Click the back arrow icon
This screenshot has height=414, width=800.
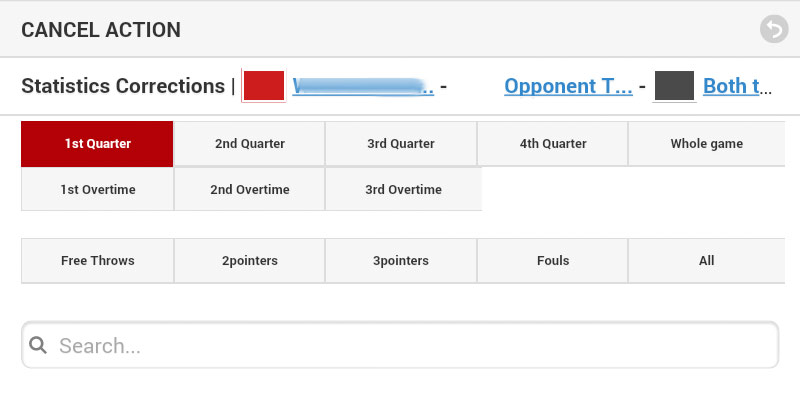(773, 29)
